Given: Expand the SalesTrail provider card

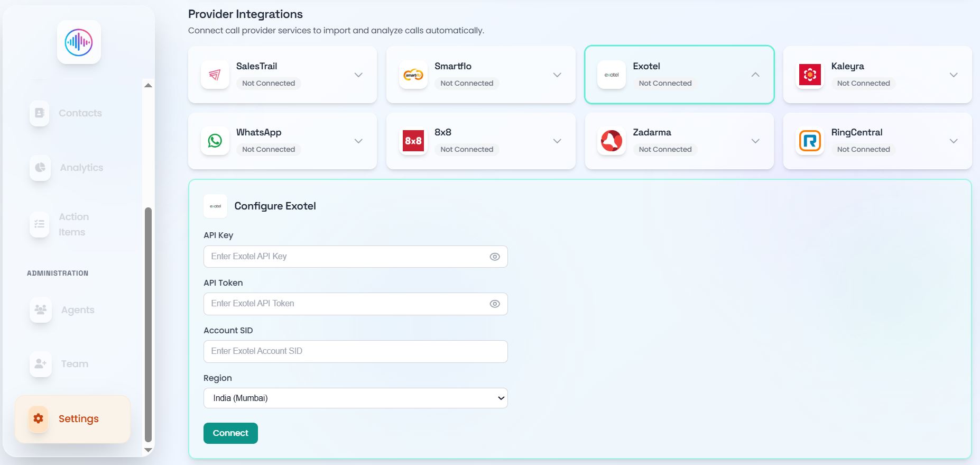Looking at the screenshot, I should coord(358,75).
